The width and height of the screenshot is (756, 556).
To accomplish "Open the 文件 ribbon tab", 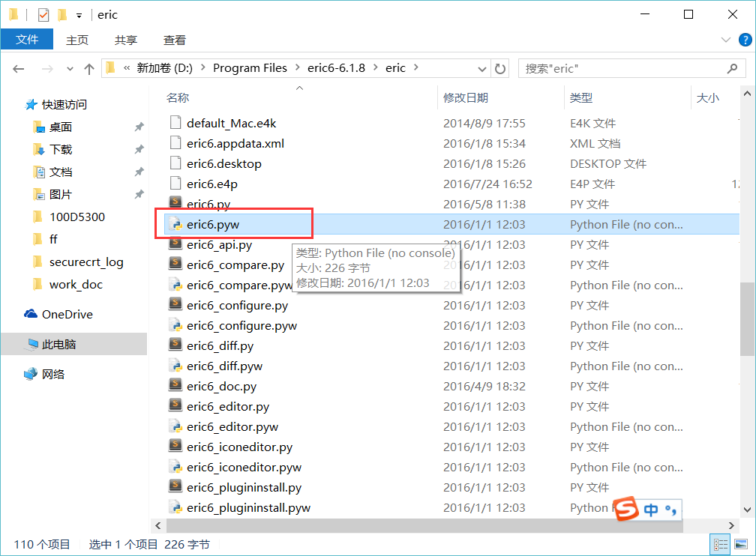I will tap(27, 40).
